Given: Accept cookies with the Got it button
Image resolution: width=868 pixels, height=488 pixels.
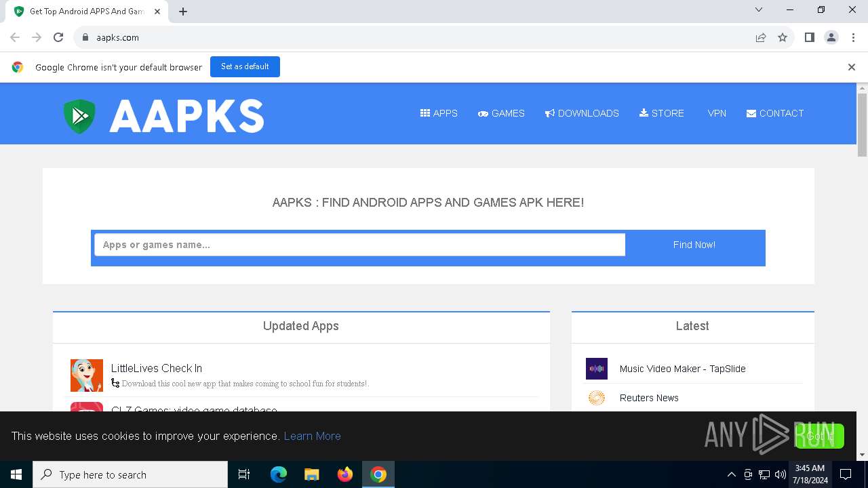Looking at the screenshot, I should 819,436.
